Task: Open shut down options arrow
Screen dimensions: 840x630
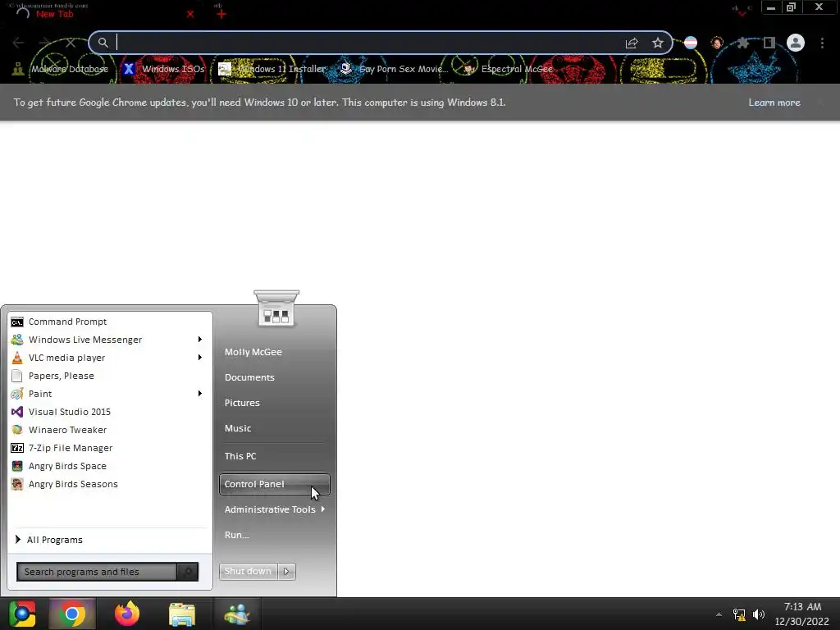Action: pyautogui.click(x=286, y=571)
